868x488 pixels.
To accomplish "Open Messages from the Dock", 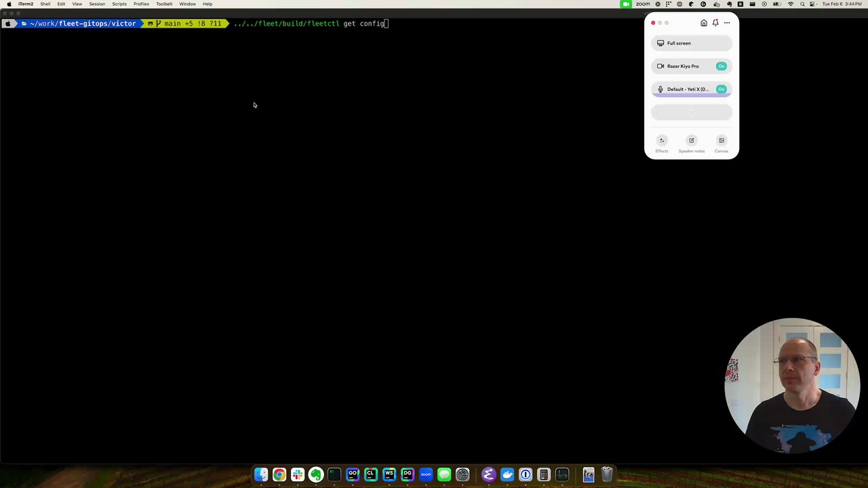I will point(444,474).
